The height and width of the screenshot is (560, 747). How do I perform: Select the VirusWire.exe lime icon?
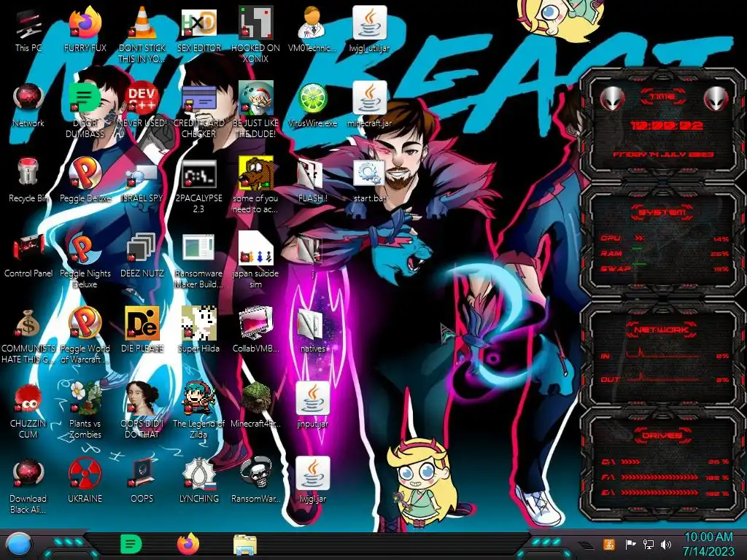[312, 105]
